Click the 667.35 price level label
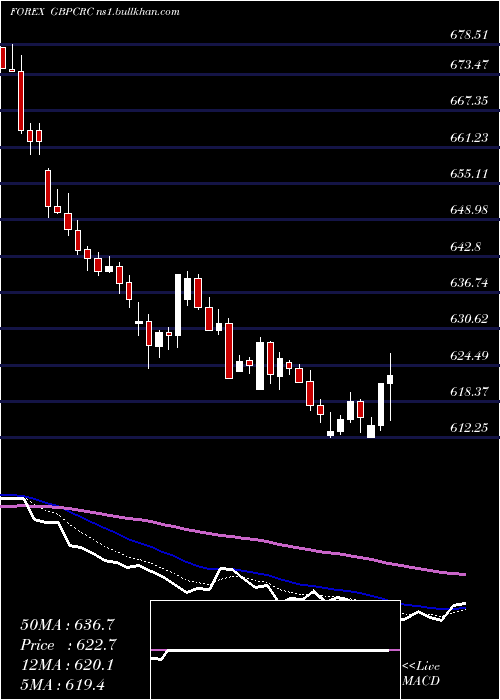The height and width of the screenshot is (700, 500). [469, 101]
